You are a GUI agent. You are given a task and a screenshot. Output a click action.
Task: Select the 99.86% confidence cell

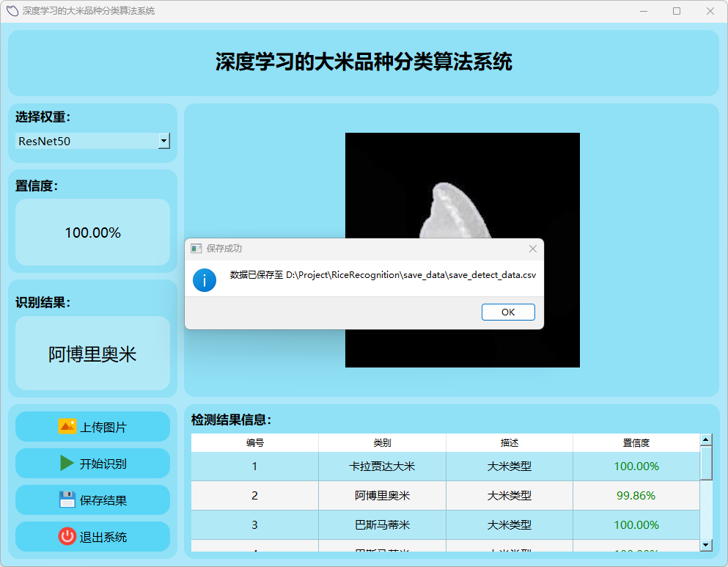click(x=636, y=496)
